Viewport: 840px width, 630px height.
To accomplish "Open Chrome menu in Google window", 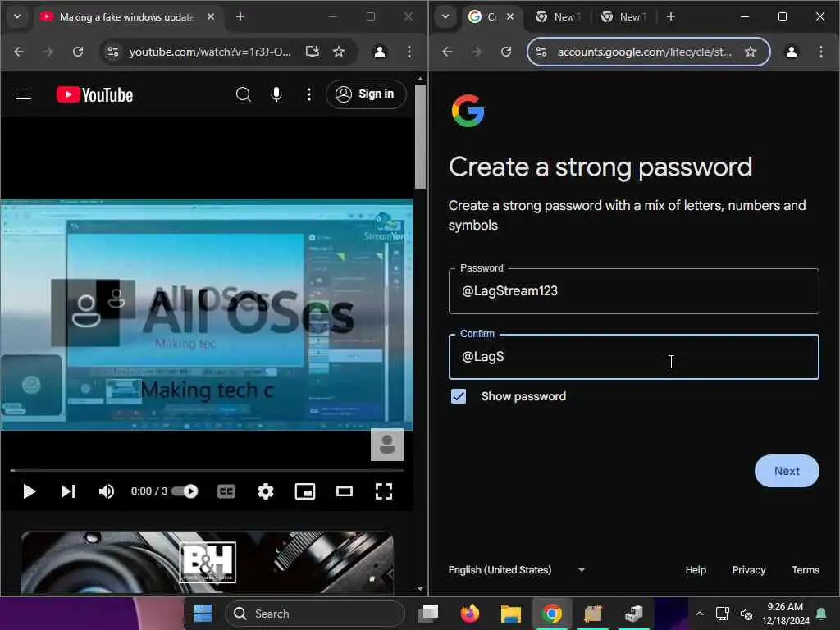I will click(x=820, y=52).
